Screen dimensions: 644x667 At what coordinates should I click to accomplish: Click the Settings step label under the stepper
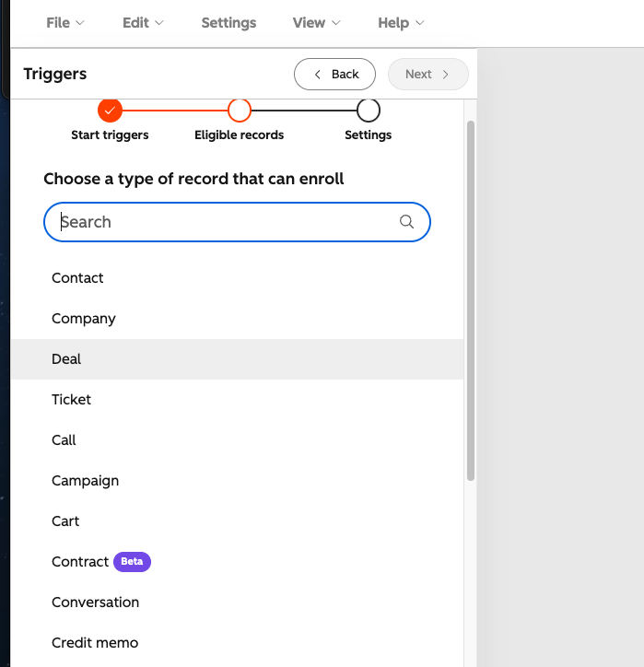tap(369, 135)
